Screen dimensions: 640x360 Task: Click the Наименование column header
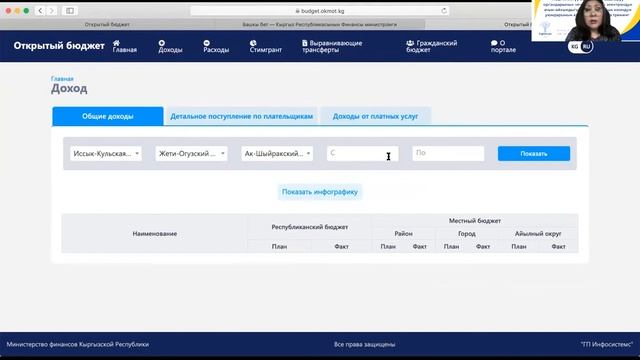point(155,233)
